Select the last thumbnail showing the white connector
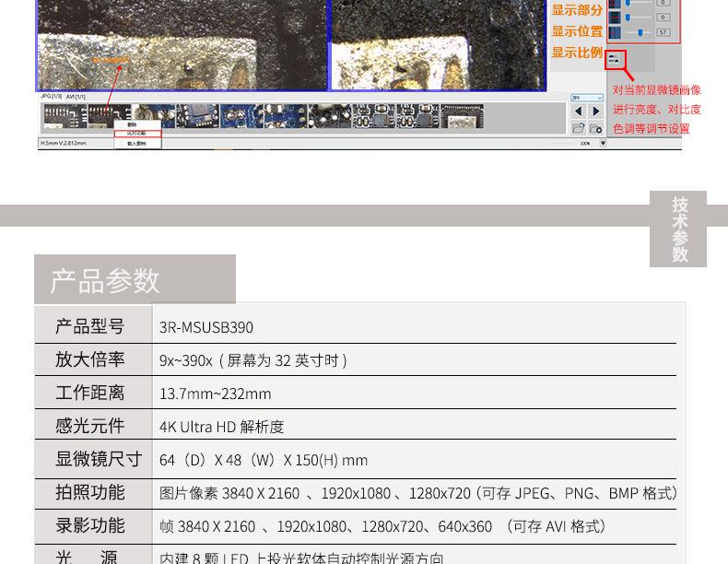 click(462, 115)
